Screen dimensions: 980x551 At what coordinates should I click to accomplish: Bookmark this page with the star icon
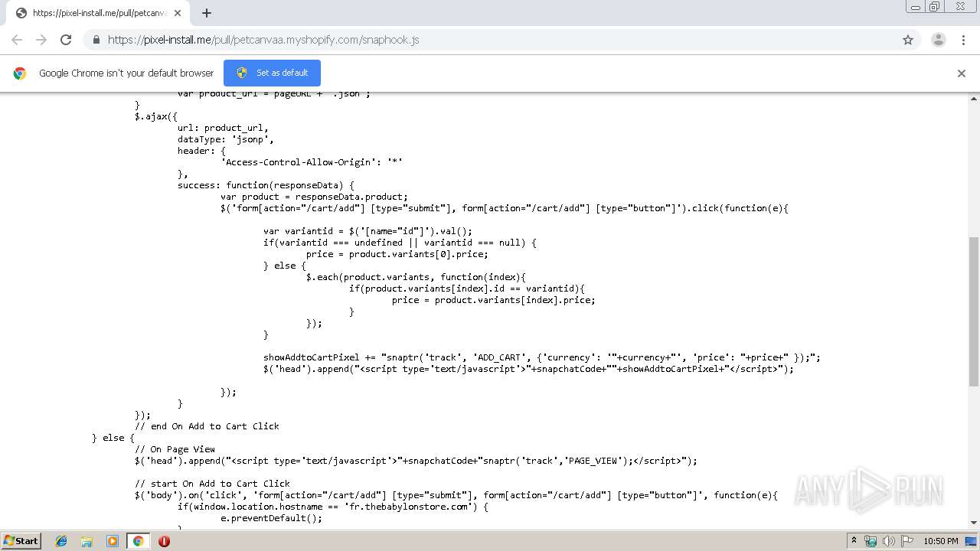(x=908, y=40)
